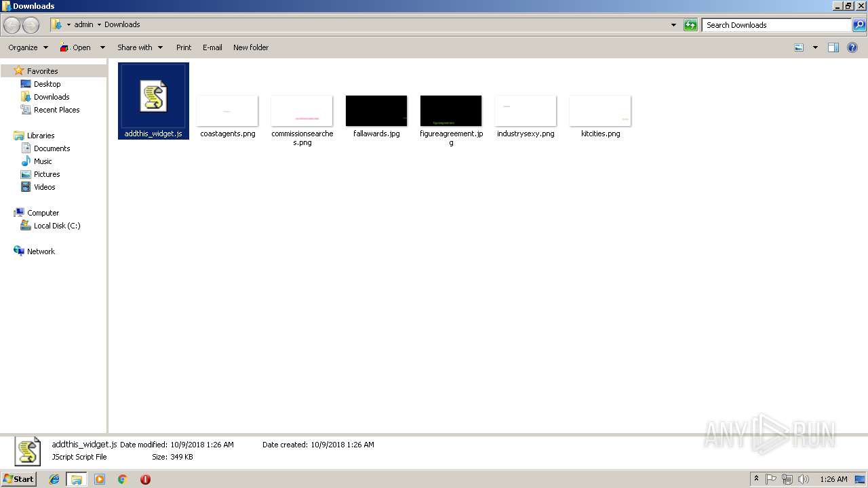Click the Date modified value
Screen dimensions: 868x488
point(202,445)
